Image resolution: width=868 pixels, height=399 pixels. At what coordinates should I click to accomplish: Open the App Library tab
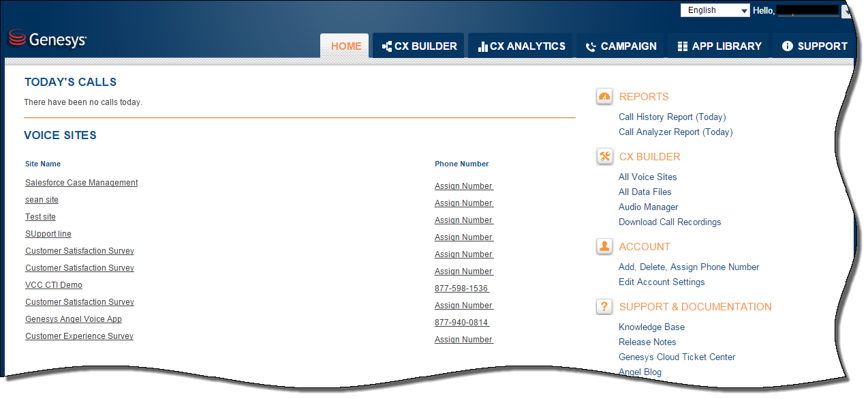[719, 46]
